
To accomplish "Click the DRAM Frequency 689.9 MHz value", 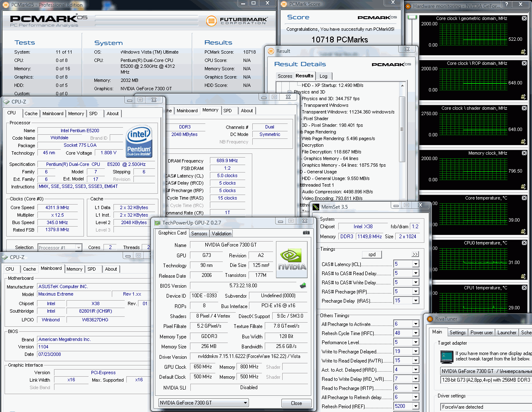I will pos(227,160).
